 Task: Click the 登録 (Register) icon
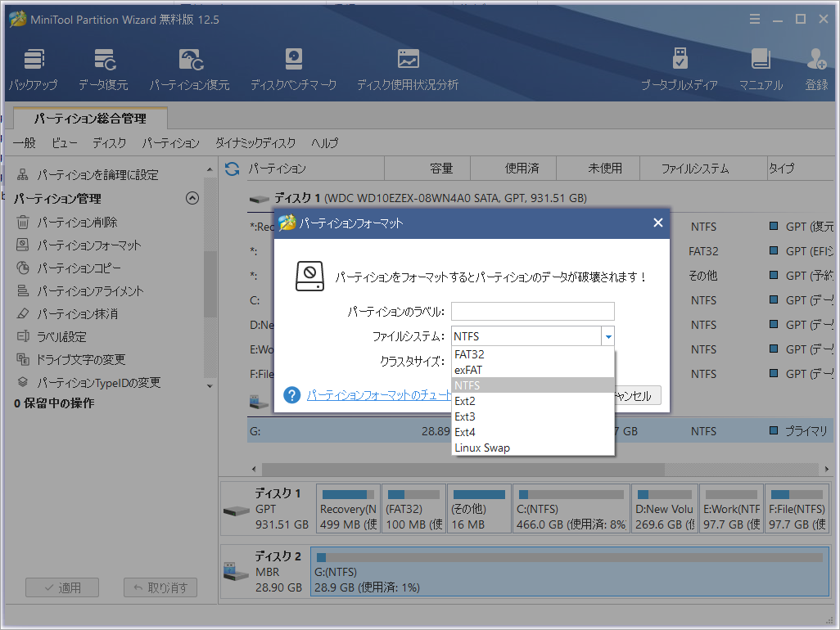815,65
